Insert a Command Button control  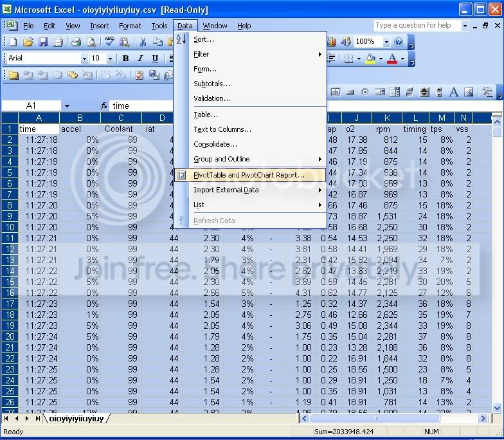[350, 93]
